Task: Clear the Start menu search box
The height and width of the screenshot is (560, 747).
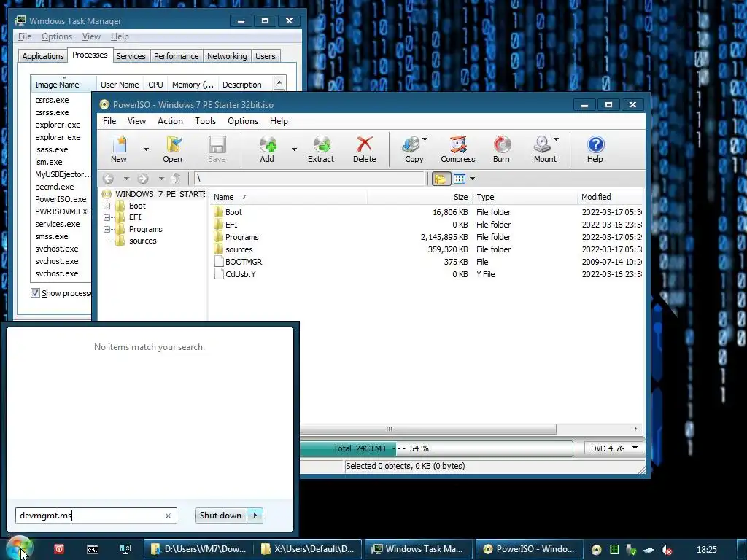Action: point(168,516)
